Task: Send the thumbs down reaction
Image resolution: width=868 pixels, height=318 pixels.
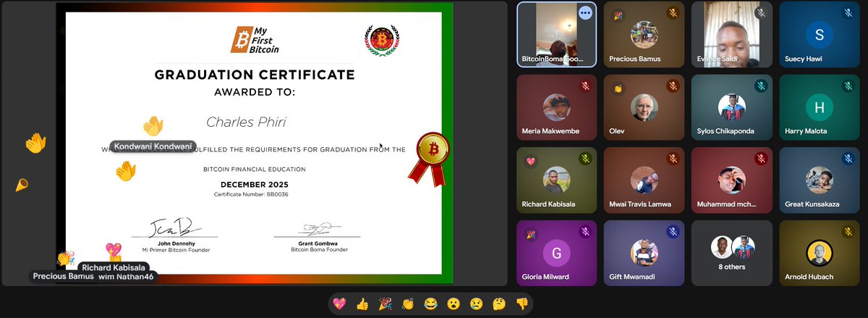Action: tap(522, 304)
